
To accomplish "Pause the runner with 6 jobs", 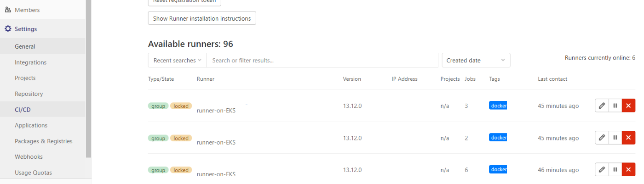I will point(615,169).
